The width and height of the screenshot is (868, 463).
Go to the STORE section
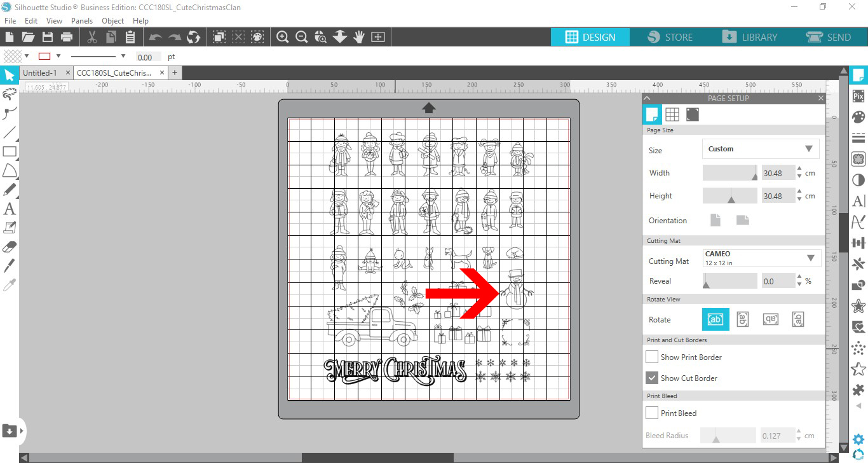[670, 37]
